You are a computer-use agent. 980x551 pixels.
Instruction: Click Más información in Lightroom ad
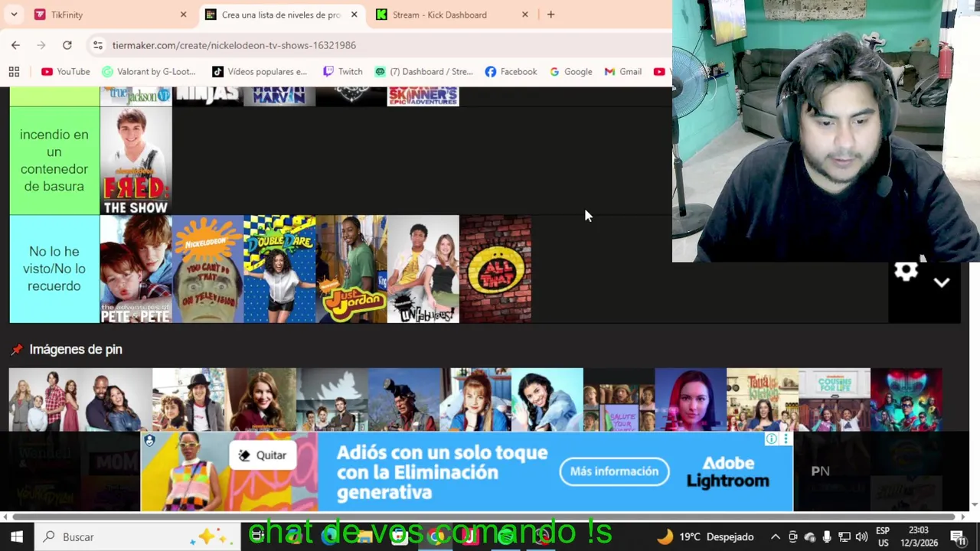coord(614,471)
